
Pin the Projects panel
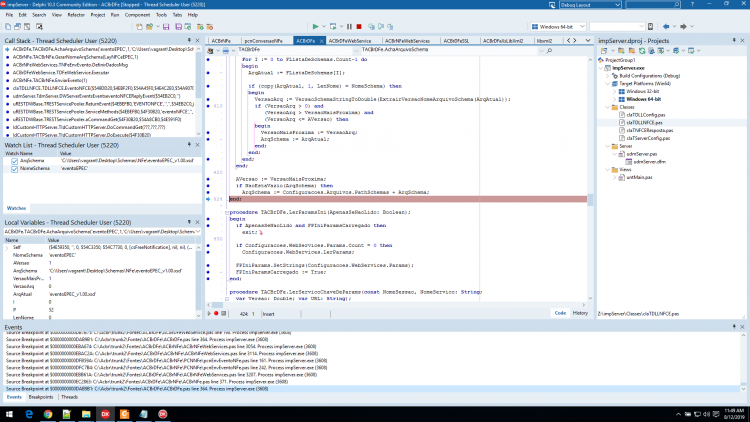click(x=734, y=41)
